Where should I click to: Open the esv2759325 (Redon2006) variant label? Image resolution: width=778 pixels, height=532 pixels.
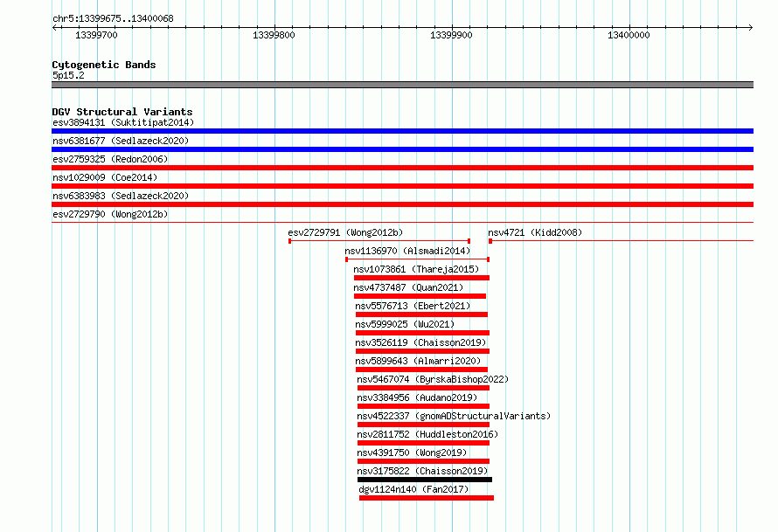(x=110, y=159)
